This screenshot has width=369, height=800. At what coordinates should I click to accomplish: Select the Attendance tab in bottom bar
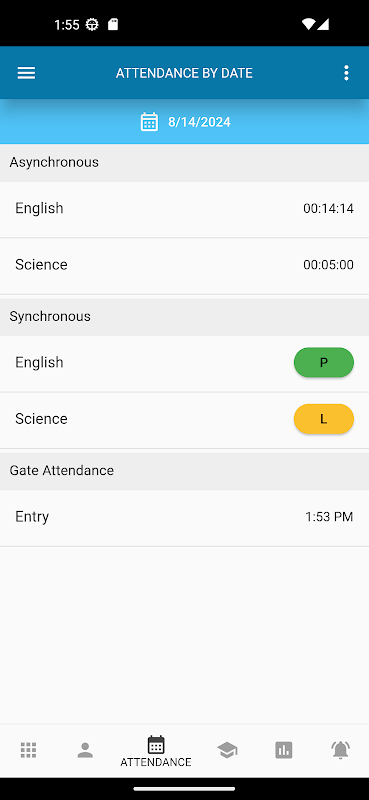pos(156,751)
